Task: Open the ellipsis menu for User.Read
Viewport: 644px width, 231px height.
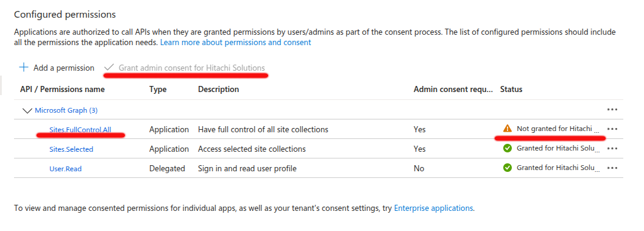Action: pyautogui.click(x=612, y=168)
